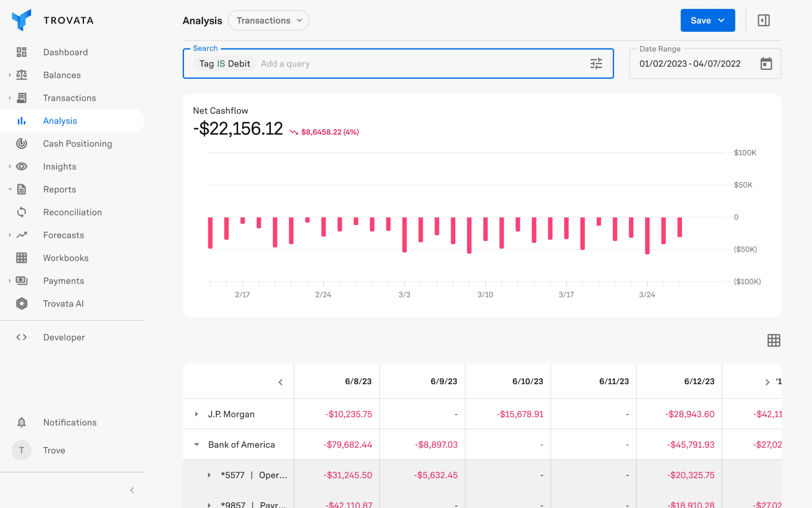The height and width of the screenshot is (508, 812).
Task: Open the Developer section
Action: pyautogui.click(x=63, y=337)
